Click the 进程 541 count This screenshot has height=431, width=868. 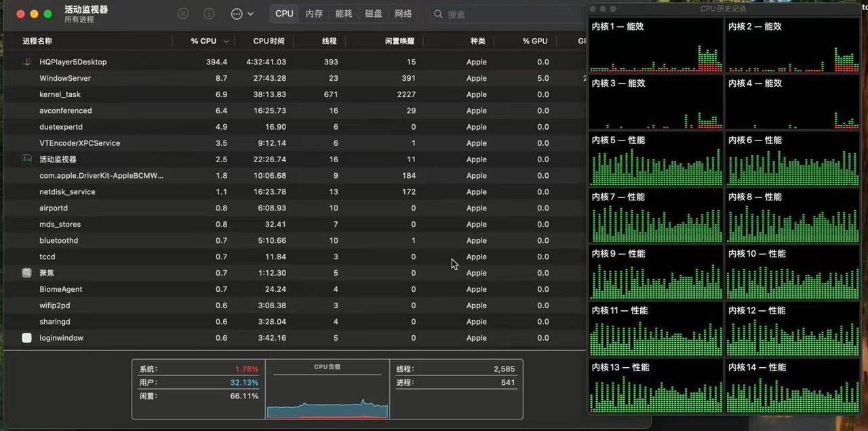coord(456,383)
